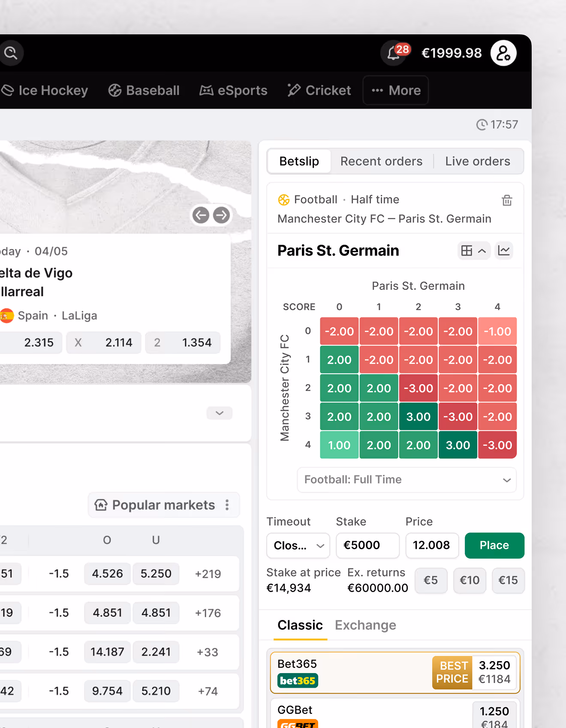The width and height of the screenshot is (566, 728).
Task: Click the Place bet button
Action: (494, 545)
